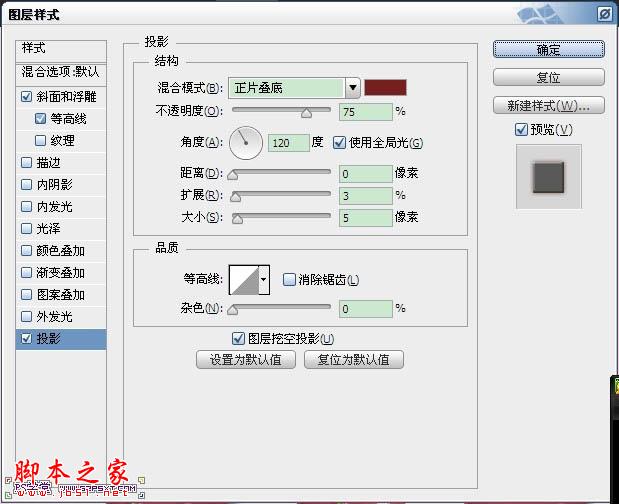Screen dimensions: 619x504
Task: Enable the 描边 stroke checkbox
Action: 26,163
